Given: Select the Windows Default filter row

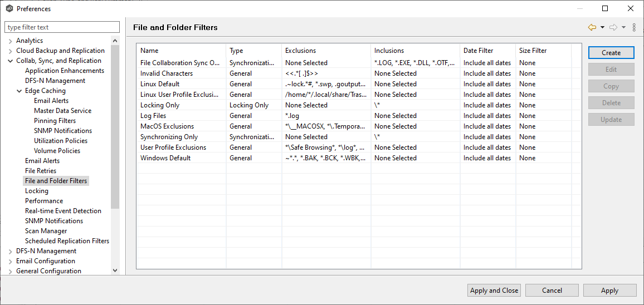Looking at the screenshot, I should [x=359, y=158].
